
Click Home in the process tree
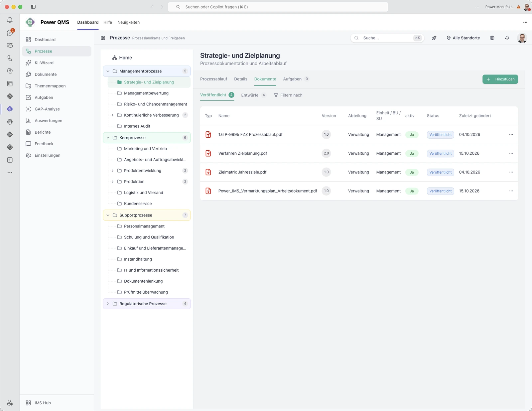pyautogui.click(x=122, y=58)
